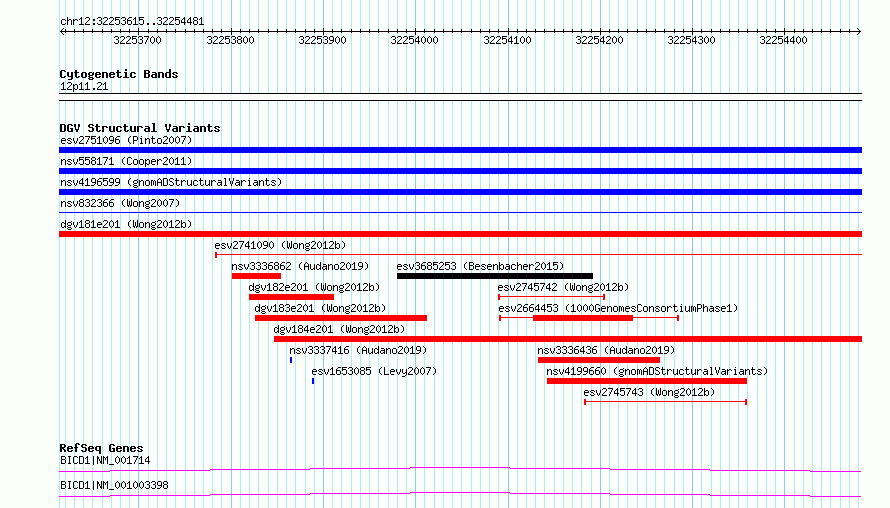Click the dgv184e201 (Wong2012b) red bar
The image size is (890, 508).
click(x=568, y=339)
